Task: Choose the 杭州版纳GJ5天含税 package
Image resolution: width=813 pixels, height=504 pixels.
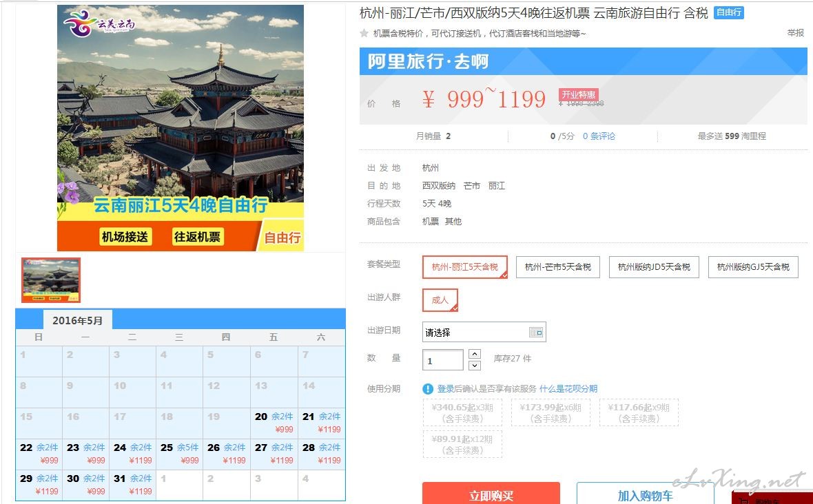Action: point(753,267)
